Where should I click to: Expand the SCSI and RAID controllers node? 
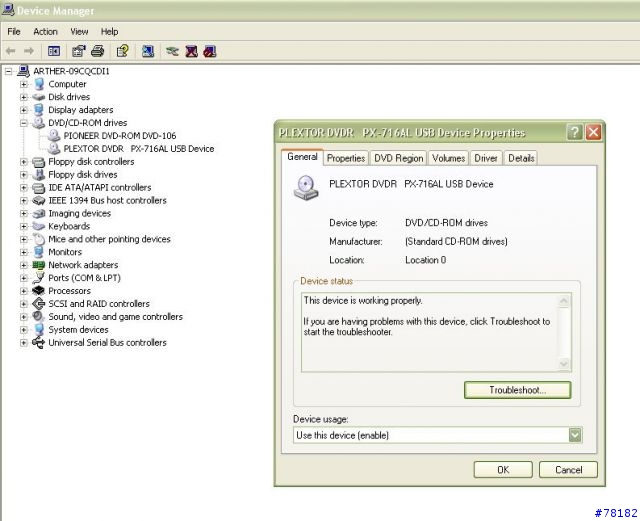pos(24,304)
